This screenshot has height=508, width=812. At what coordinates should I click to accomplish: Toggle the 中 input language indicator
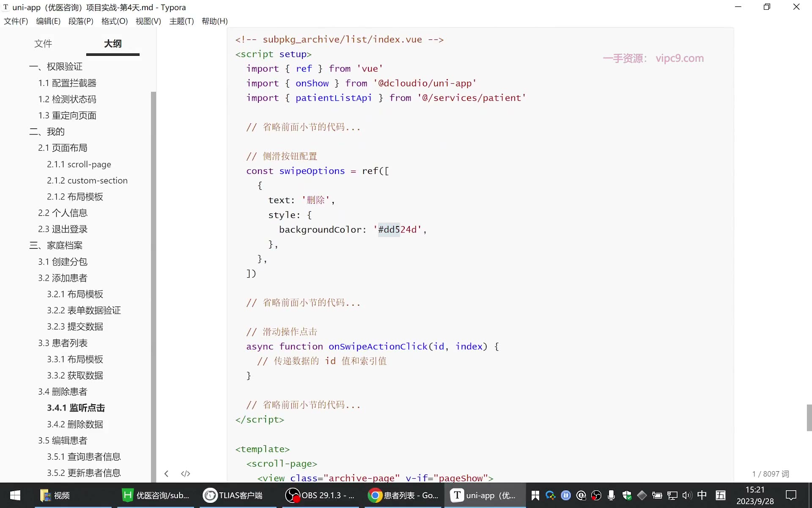(702, 495)
